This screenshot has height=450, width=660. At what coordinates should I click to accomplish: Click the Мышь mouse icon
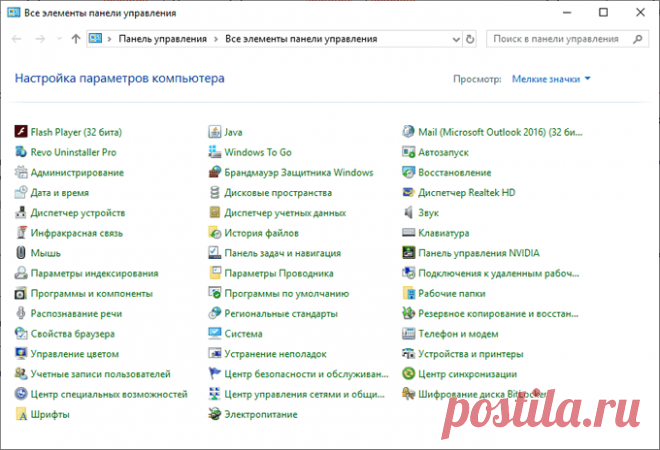click(21, 253)
